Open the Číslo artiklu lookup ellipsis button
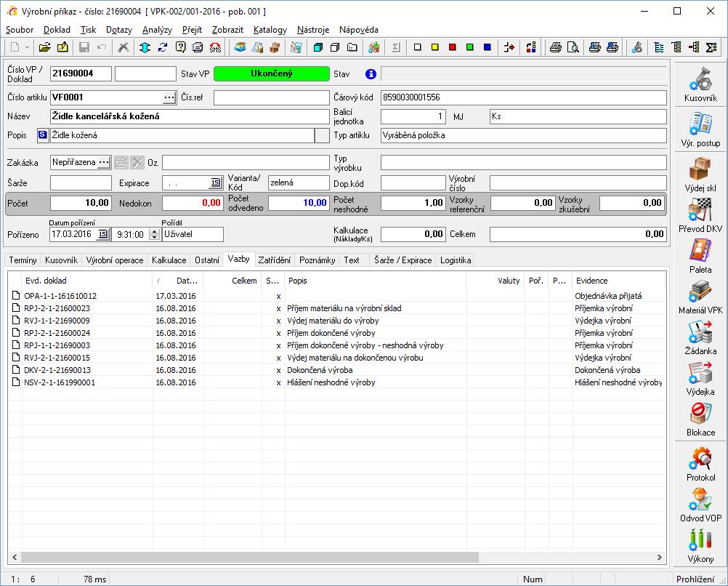The width and height of the screenshot is (728, 586). (x=169, y=97)
